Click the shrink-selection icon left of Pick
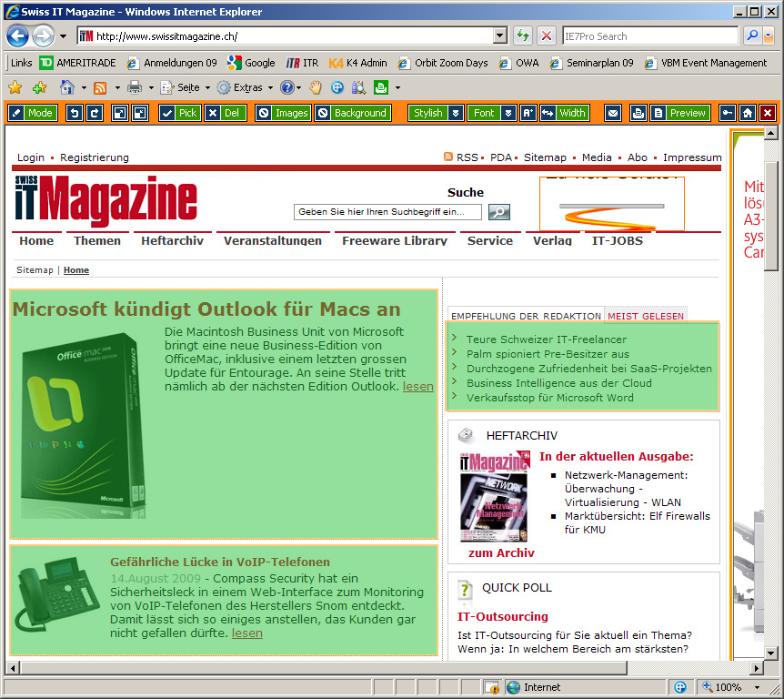This screenshot has width=784, height=699. (140, 113)
